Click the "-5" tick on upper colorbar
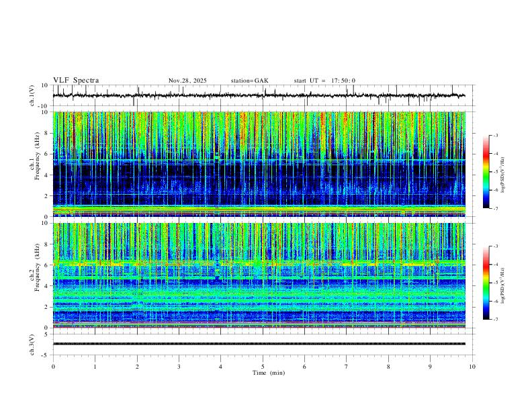Screen dimensions: 532x411 pyautogui.click(x=495, y=172)
